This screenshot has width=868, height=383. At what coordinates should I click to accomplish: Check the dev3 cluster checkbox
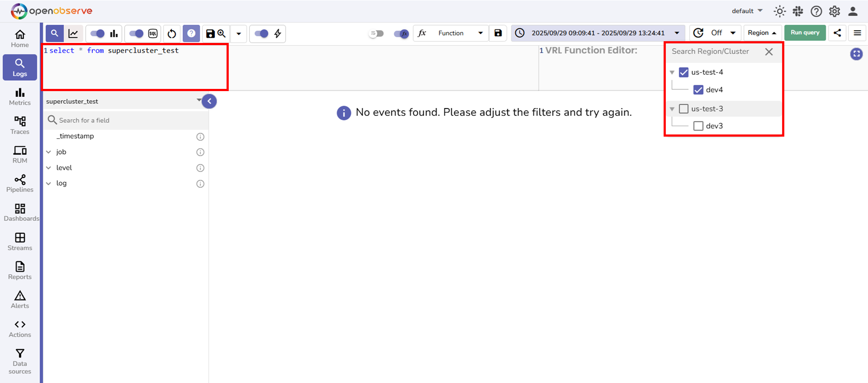coord(698,126)
